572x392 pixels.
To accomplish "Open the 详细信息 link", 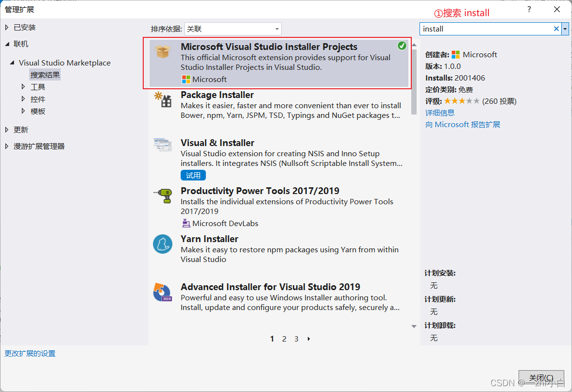I will pyautogui.click(x=440, y=113).
